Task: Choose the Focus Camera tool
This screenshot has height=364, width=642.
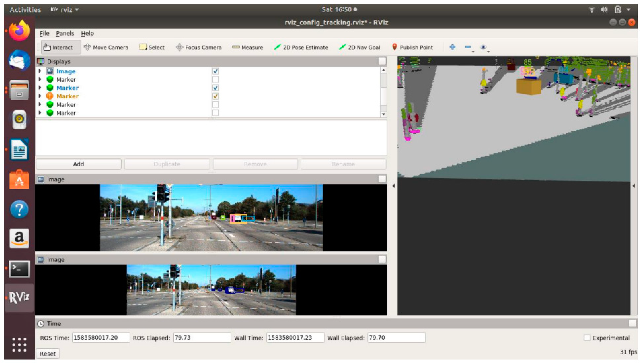Action: (199, 47)
